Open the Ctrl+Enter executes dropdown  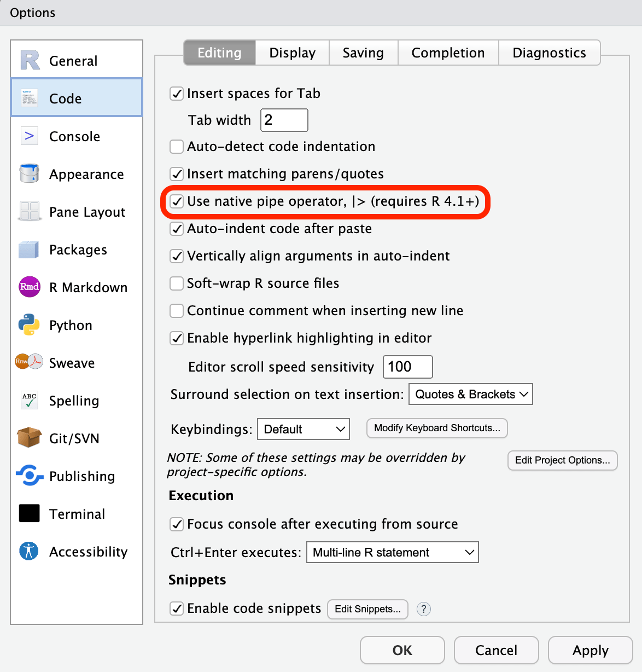point(392,552)
